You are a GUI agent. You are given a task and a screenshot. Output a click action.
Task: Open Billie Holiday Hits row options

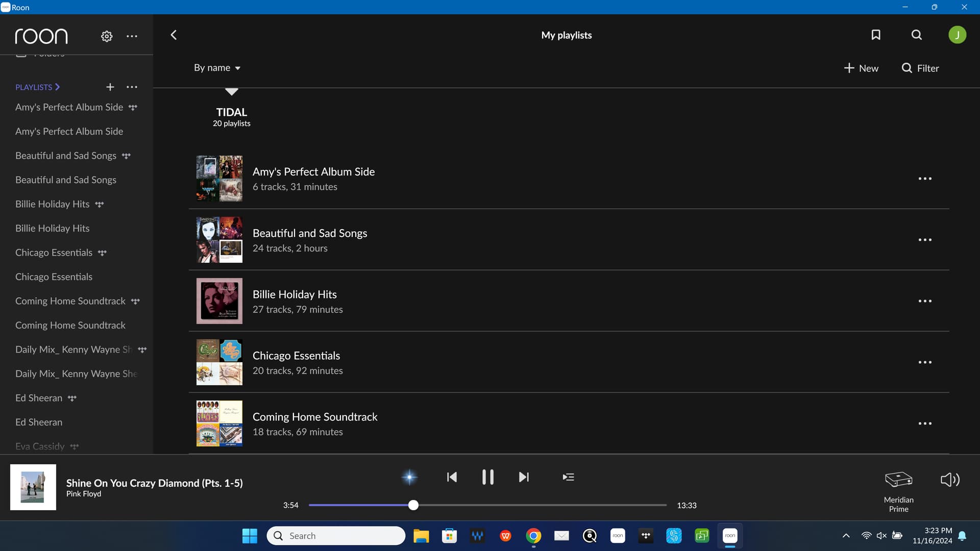[x=925, y=301]
